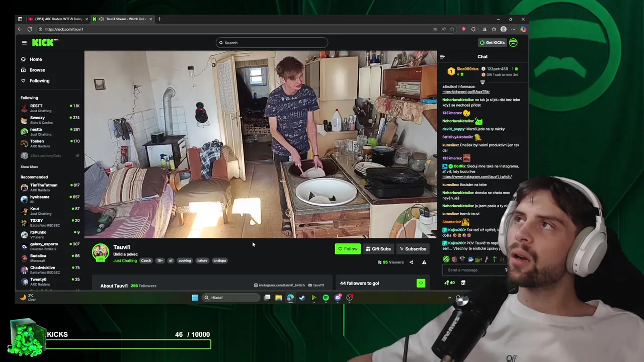Click browser refresh button
Image resolution: width=644 pixels, height=362 pixels.
[30, 29]
